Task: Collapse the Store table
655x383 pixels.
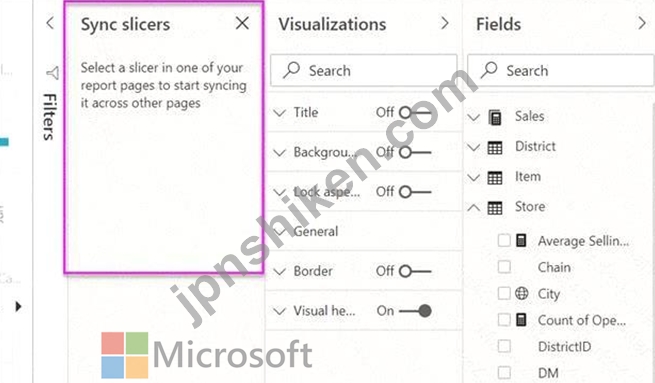Action: tap(474, 207)
